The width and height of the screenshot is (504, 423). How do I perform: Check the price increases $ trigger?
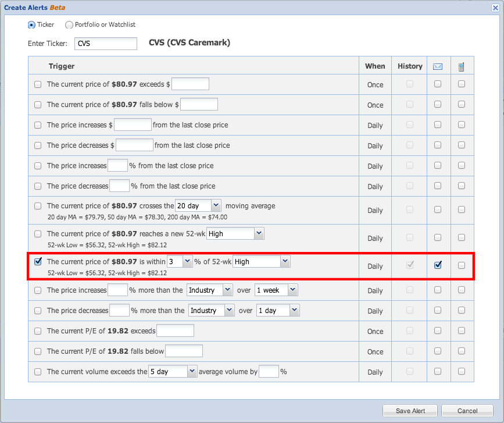click(x=38, y=125)
